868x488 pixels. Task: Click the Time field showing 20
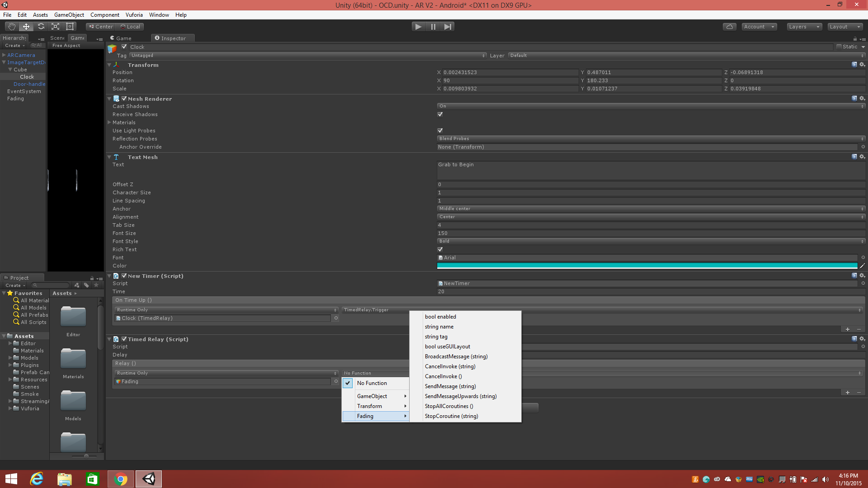(651, 291)
